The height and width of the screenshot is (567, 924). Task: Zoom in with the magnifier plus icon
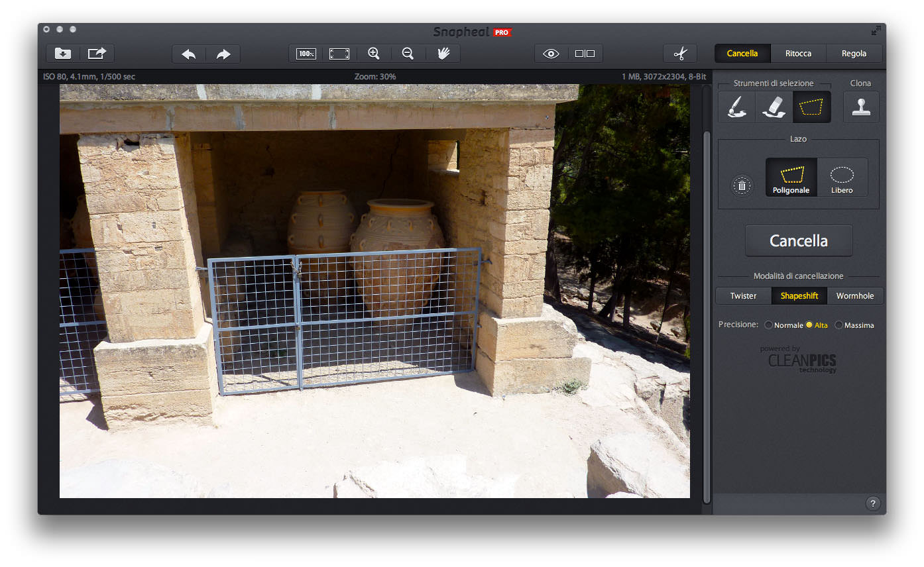374,54
